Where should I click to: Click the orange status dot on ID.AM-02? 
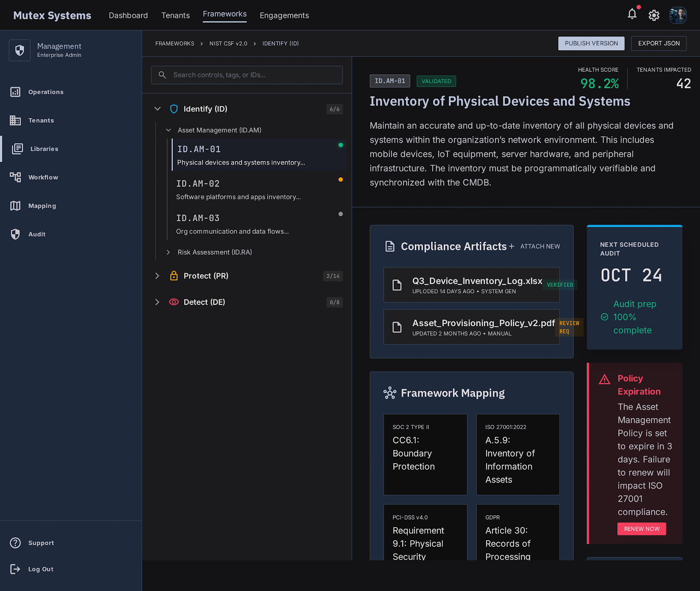click(340, 179)
